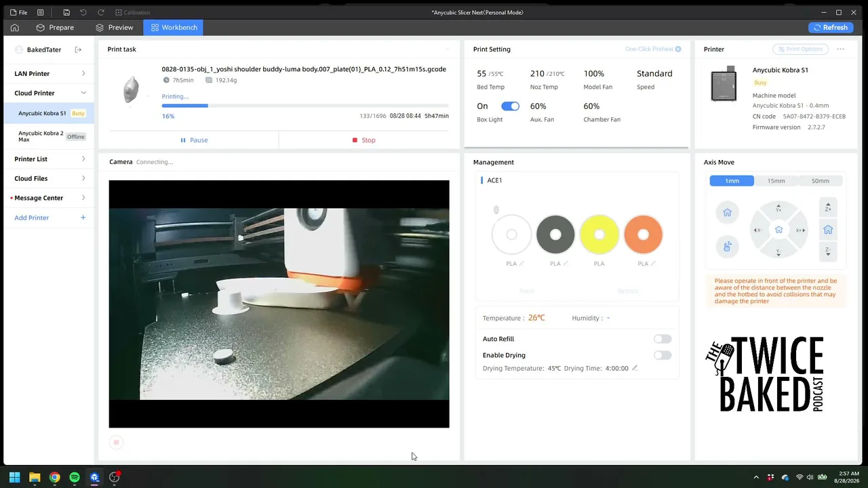Move the Y- axis arrow
This screenshot has width=868, height=488.
point(778,252)
